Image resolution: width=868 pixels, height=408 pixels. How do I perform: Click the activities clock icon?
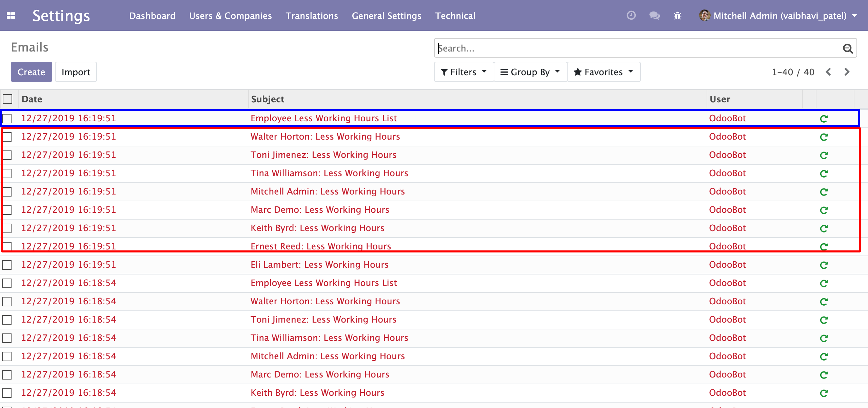[x=631, y=16]
